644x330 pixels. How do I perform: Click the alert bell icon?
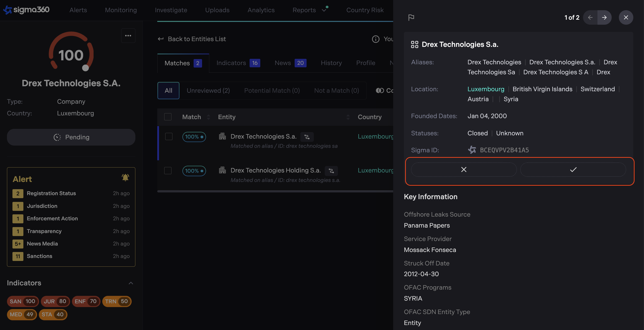click(x=125, y=177)
